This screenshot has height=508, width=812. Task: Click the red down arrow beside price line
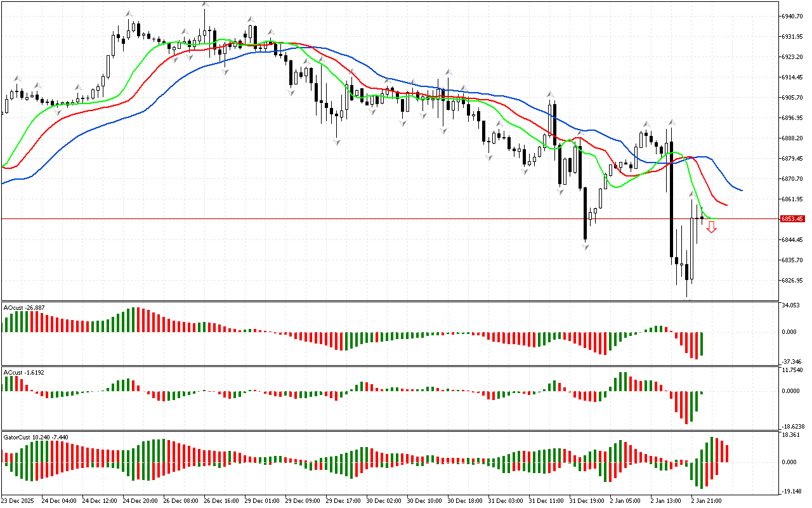tap(712, 227)
